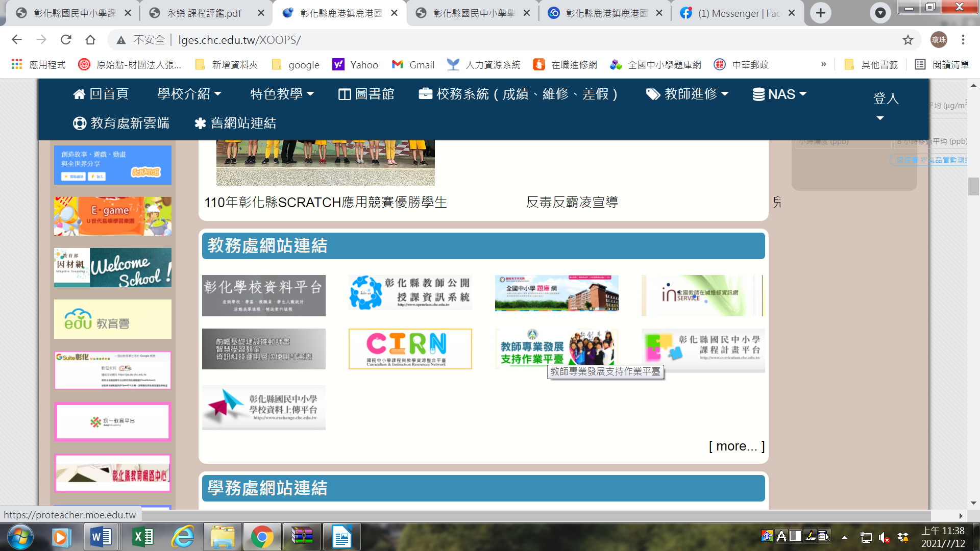Viewport: 980px width, 551px height.
Task: Open the 彰化學校資料平台 link image
Action: (x=264, y=295)
